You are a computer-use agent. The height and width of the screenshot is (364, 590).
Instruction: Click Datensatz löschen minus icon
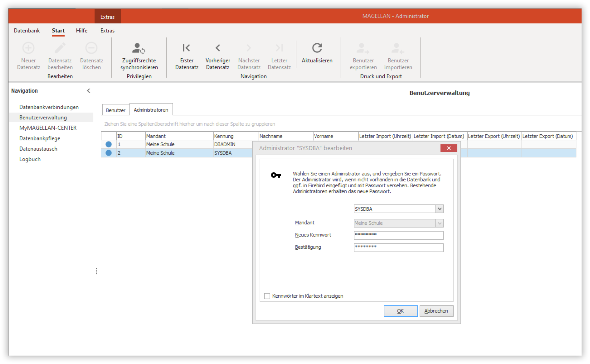point(91,48)
